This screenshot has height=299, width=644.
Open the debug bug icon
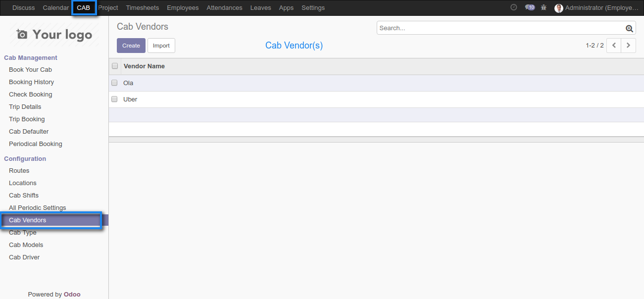(x=544, y=7)
